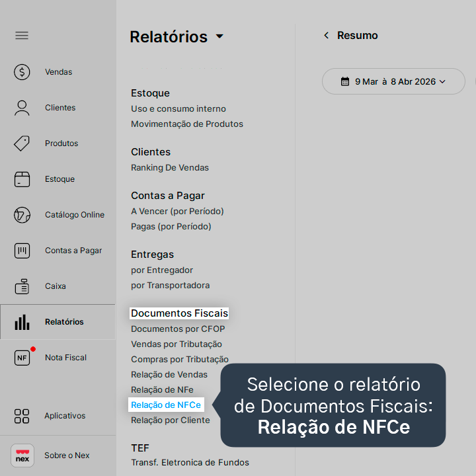Open Aplicativos in the sidebar

[x=65, y=416]
